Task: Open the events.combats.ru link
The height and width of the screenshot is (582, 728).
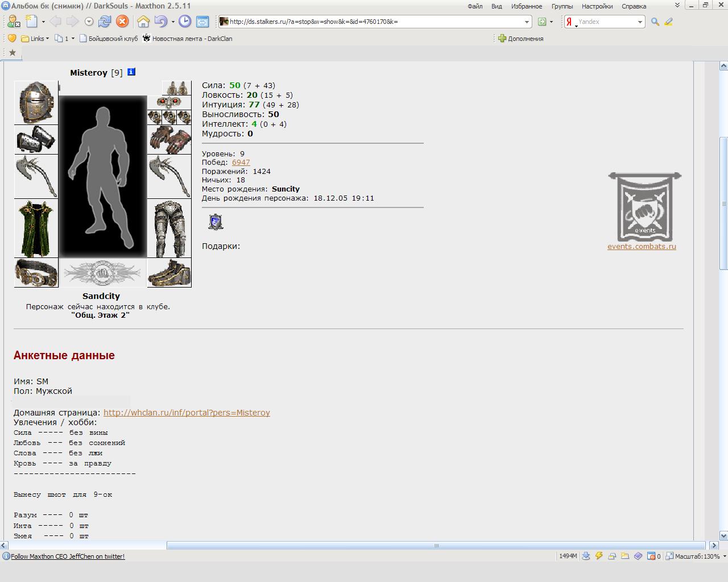Action: coord(642,247)
